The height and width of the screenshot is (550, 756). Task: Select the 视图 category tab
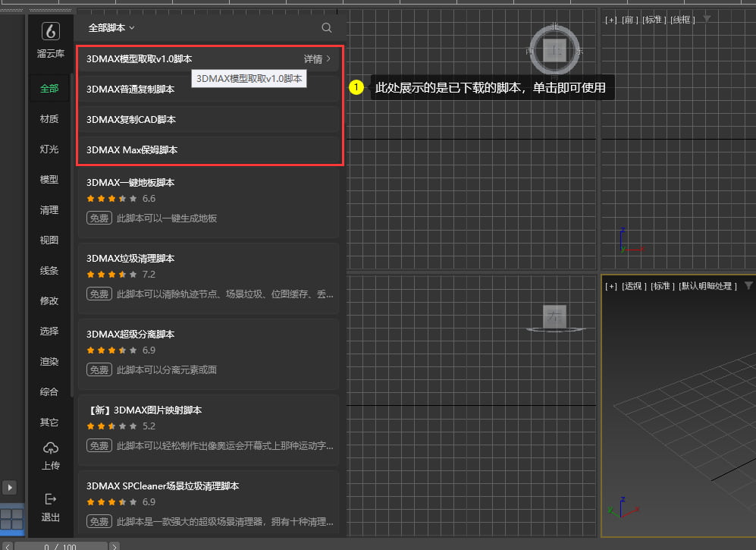pos(49,240)
